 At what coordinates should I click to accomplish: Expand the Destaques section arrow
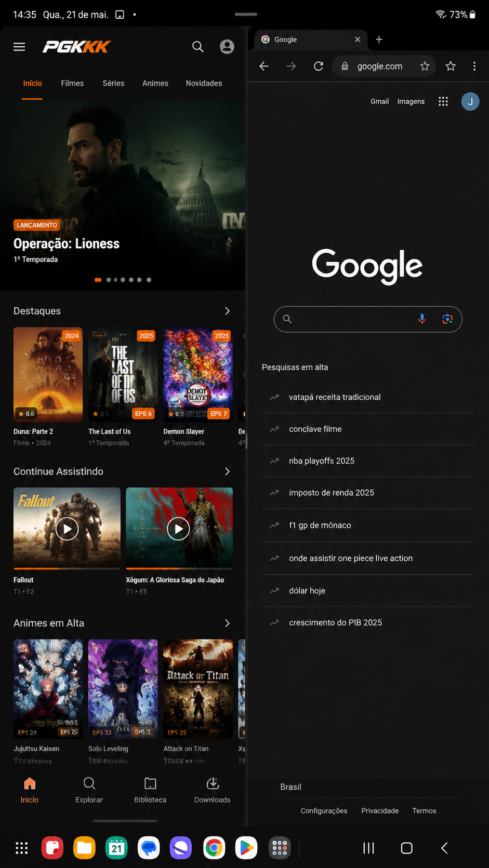(227, 311)
